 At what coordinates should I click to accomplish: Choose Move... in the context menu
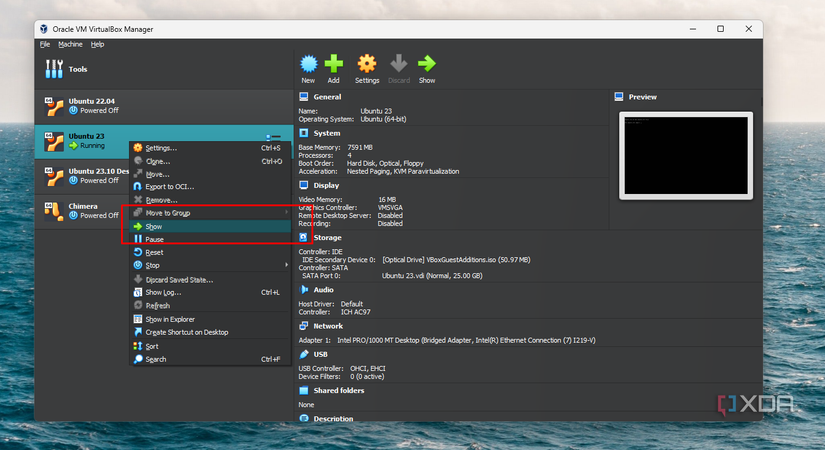click(210, 174)
